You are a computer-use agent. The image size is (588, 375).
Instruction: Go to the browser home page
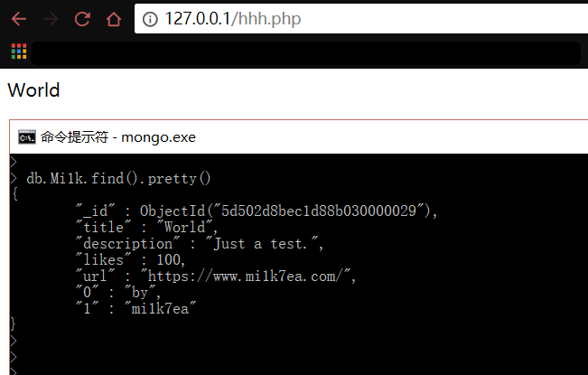pos(113,19)
